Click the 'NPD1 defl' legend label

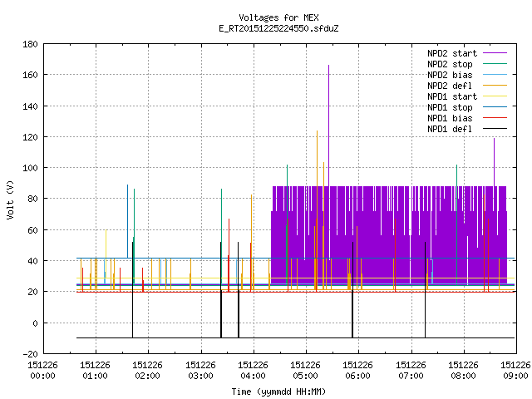450,130
